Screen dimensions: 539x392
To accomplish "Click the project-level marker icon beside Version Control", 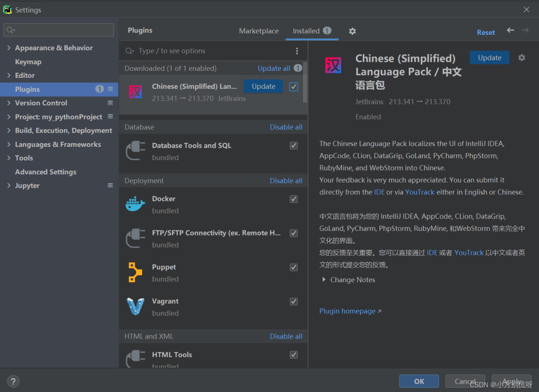I will (110, 103).
